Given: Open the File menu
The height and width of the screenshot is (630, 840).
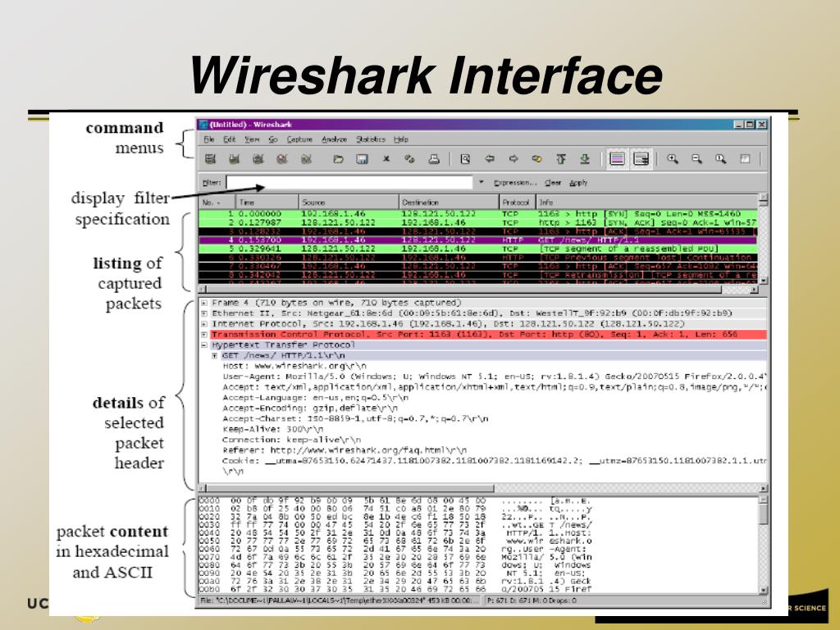Looking at the screenshot, I should tap(209, 139).
